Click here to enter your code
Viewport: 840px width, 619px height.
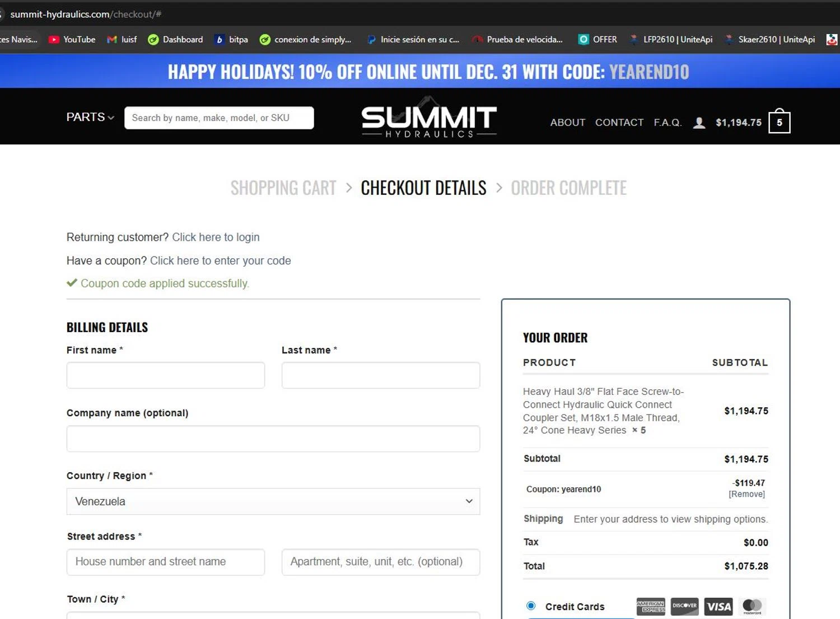[x=221, y=260]
